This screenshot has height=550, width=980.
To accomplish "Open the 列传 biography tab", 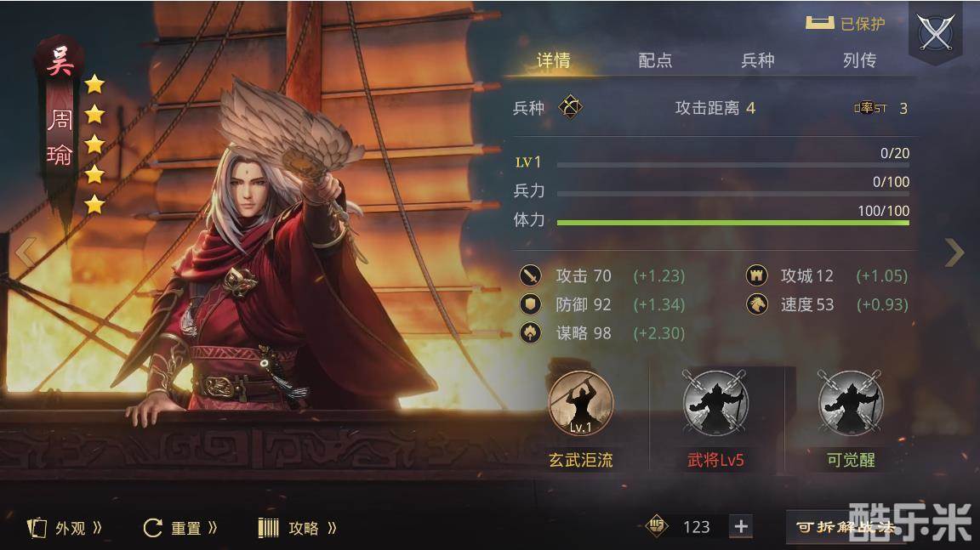I will pyautogui.click(x=859, y=60).
